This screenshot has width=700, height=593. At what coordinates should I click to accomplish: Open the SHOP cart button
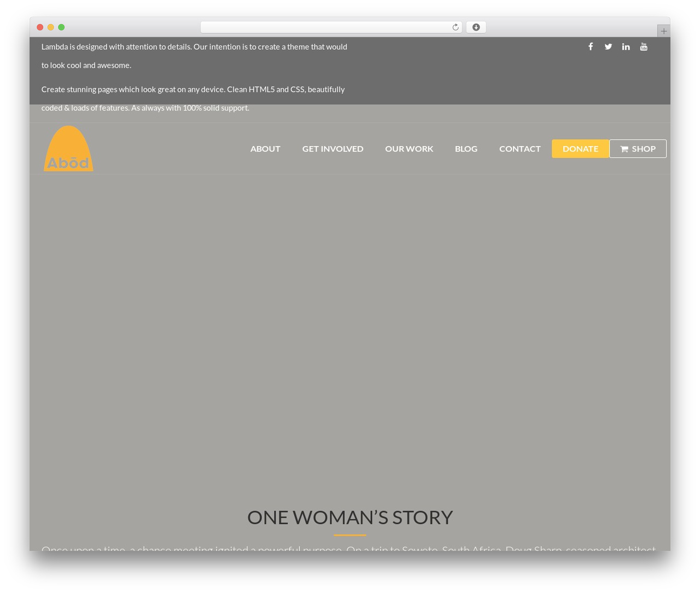(638, 149)
